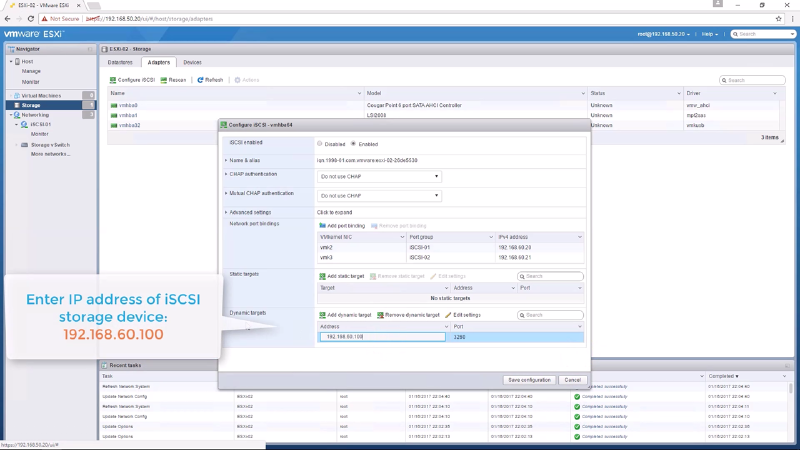
Task: Click the Rescan toolbar icon
Action: click(x=164, y=80)
